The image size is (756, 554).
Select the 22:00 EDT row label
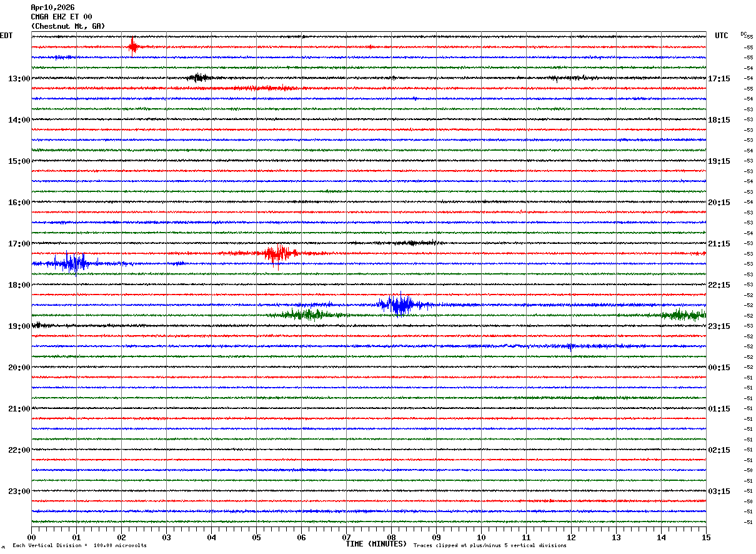click(19, 450)
